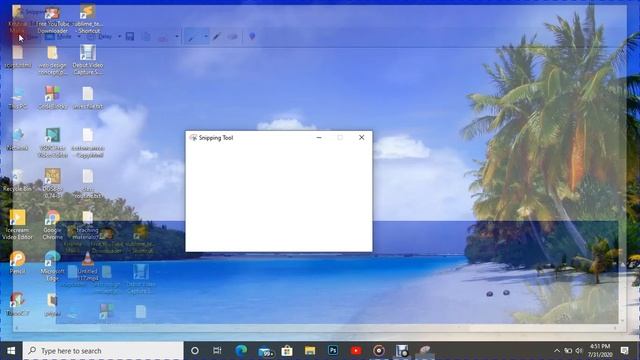
Task: Launch Microsoft Edge from the taskbar
Action: [x=241, y=351]
